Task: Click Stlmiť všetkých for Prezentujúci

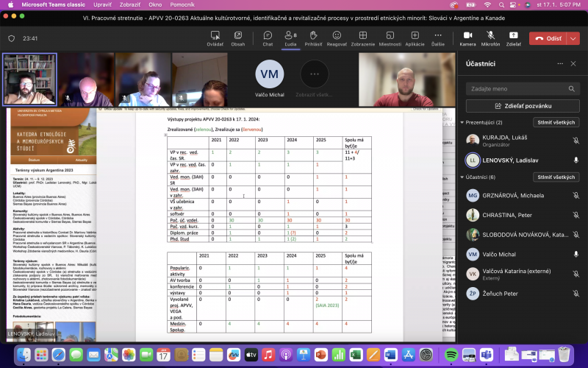Action: coord(556,122)
